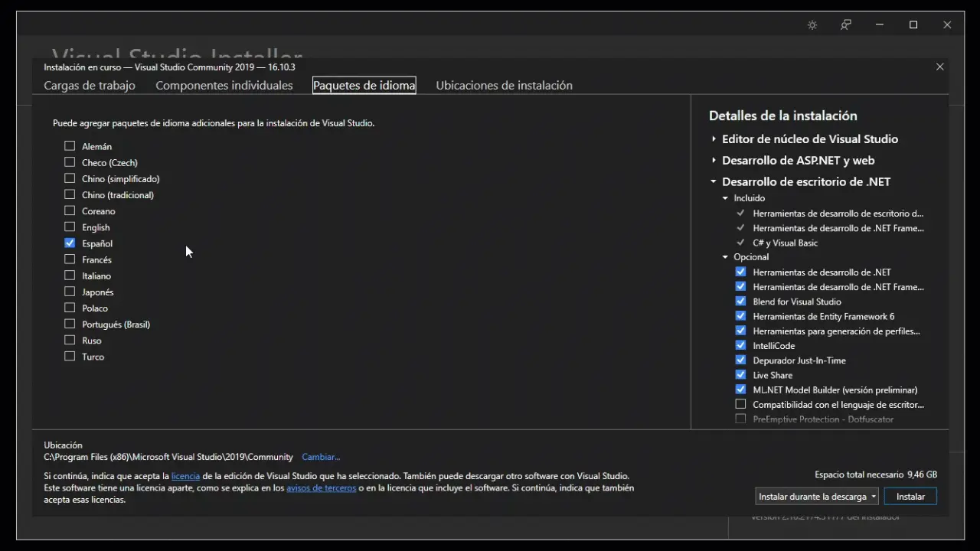Disable the Live Share optional component
Screen dimensions: 980x551
click(740, 375)
